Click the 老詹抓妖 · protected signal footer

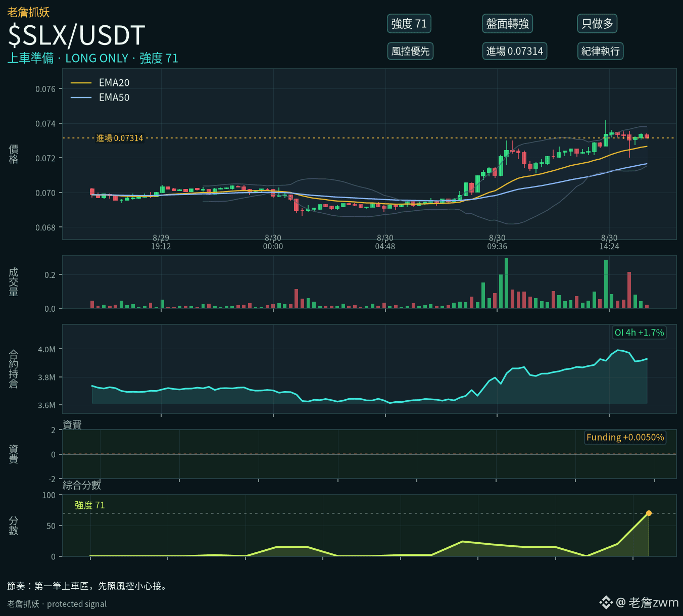coord(57,604)
